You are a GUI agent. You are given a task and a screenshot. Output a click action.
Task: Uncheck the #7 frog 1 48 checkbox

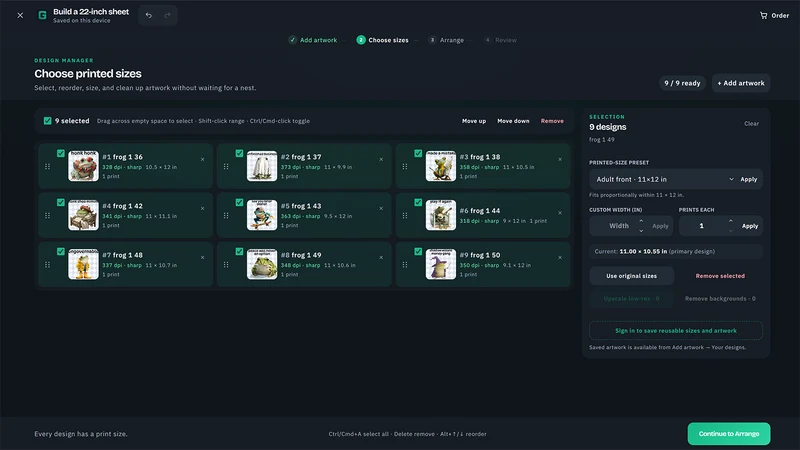(61, 251)
